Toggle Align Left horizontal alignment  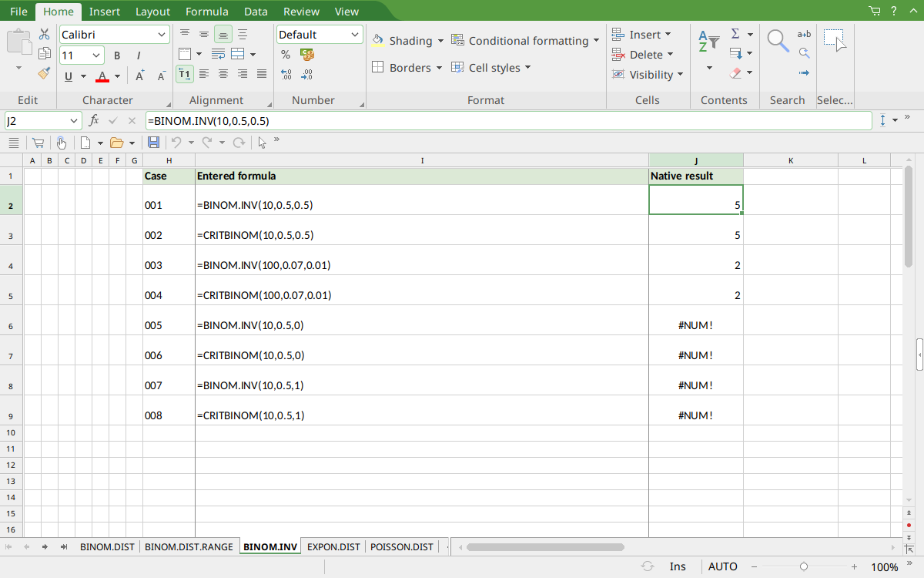[204, 74]
